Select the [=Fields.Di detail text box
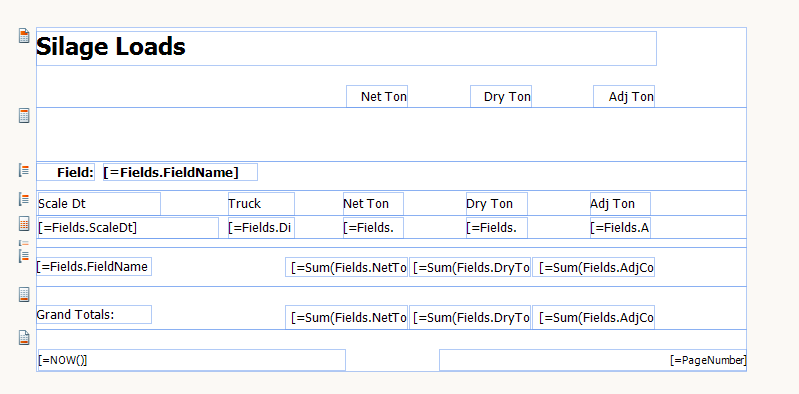The width and height of the screenshot is (799, 394). (x=261, y=228)
